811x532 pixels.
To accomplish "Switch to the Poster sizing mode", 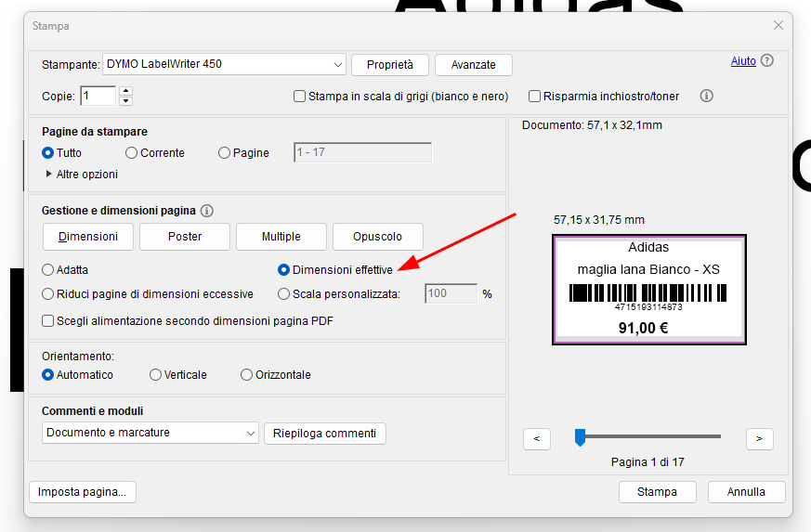I will pos(185,237).
